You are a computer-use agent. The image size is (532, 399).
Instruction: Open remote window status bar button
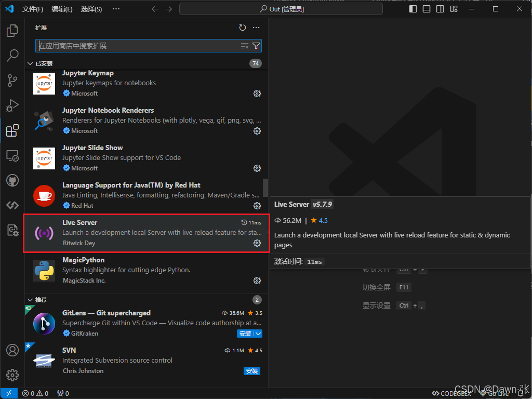[x=9, y=393]
